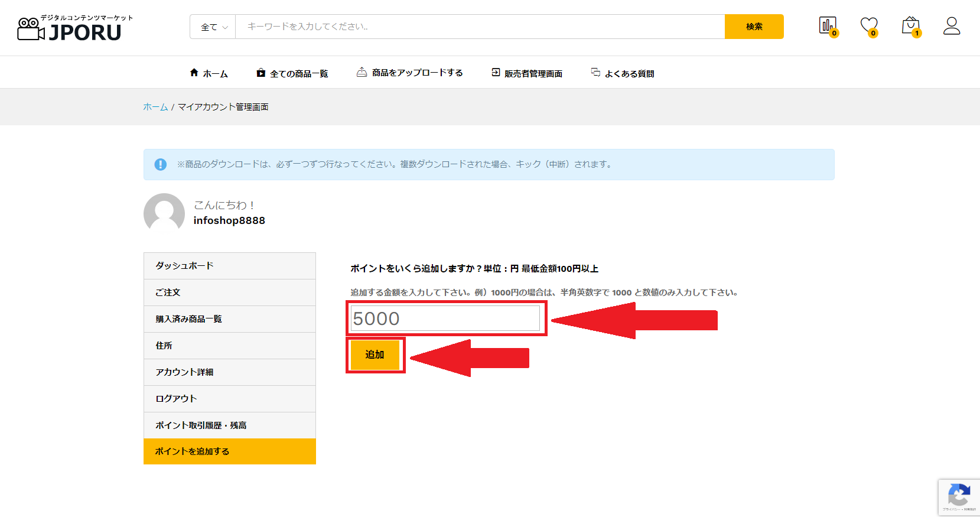Click the infoshop8888 avatar image

coord(164,213)
